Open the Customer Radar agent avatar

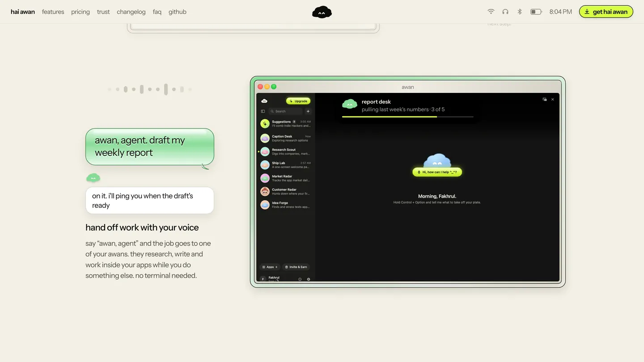click(265, 191)
